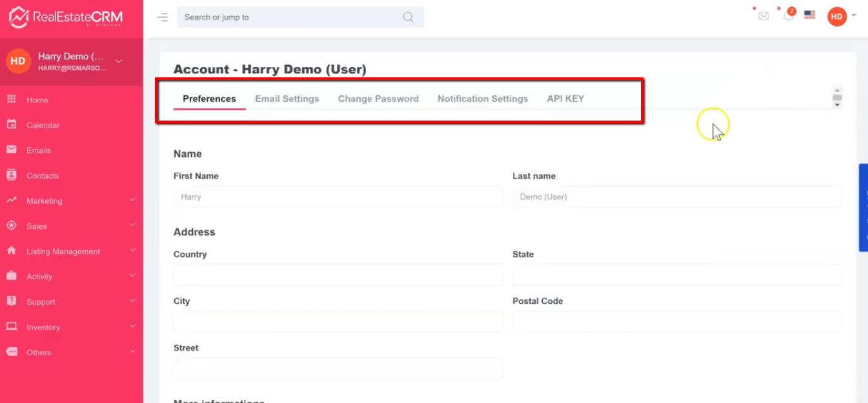Expand the Inventory sidebar section
Viewport: 868px width, 403px height.
(71, 327)
